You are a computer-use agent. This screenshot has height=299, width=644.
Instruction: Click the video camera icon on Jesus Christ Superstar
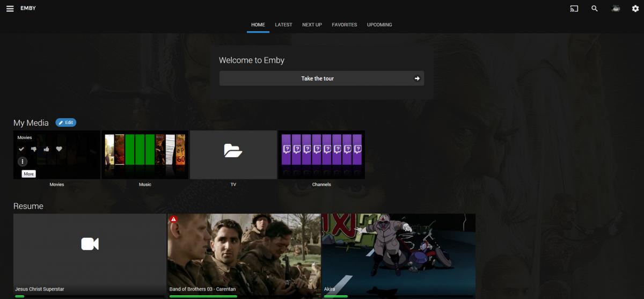pyautogui.click(x=90, y=244)
